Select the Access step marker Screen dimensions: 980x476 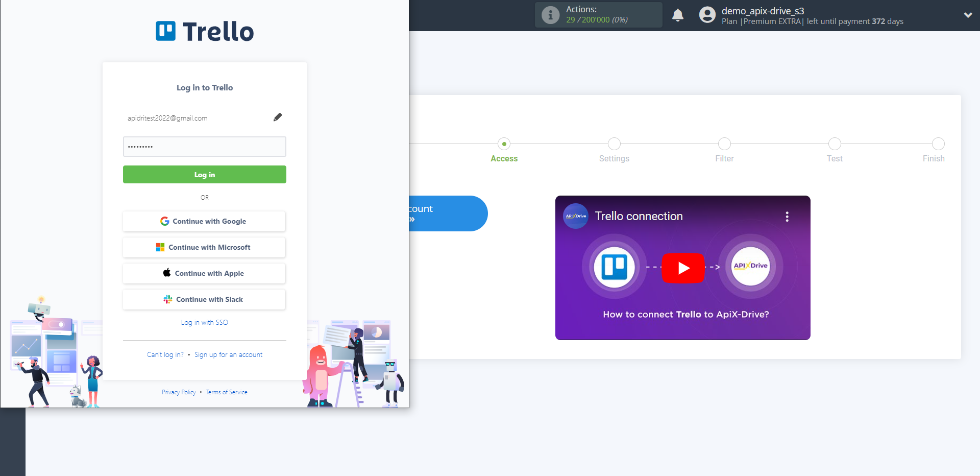point(504,144)
